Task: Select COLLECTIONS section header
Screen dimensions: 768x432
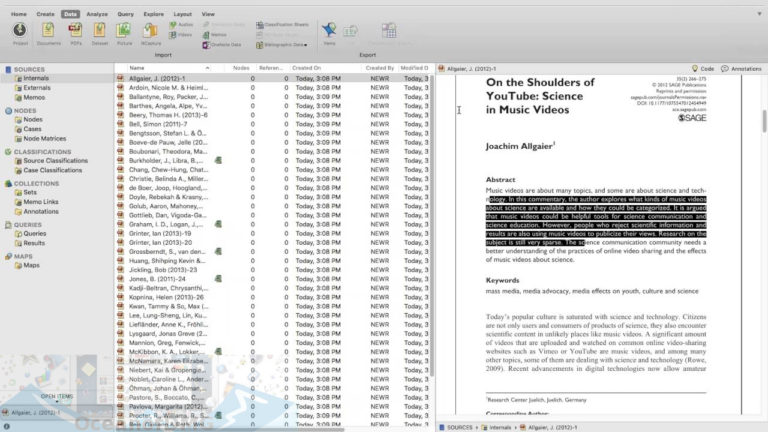Action: tap(36, 184)
